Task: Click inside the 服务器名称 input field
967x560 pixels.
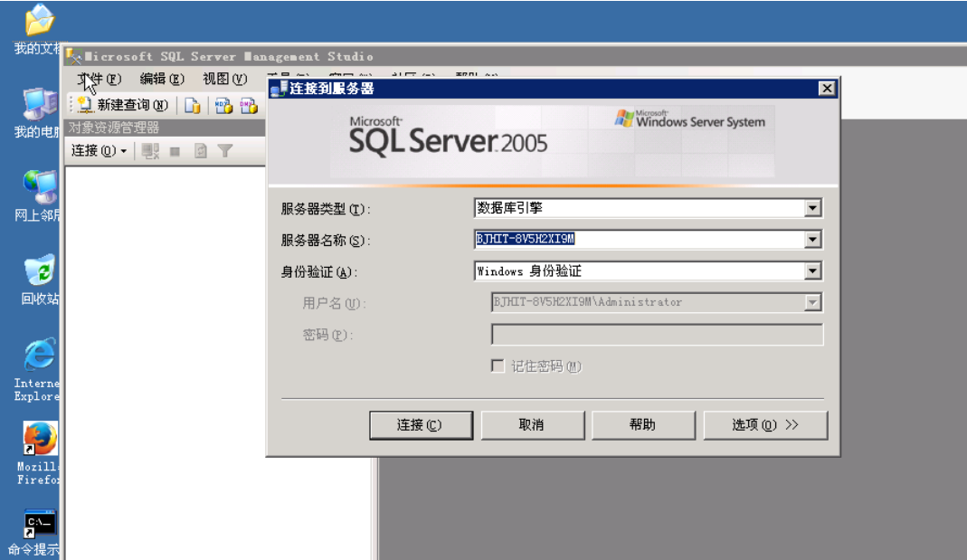Action: point(624,239)
